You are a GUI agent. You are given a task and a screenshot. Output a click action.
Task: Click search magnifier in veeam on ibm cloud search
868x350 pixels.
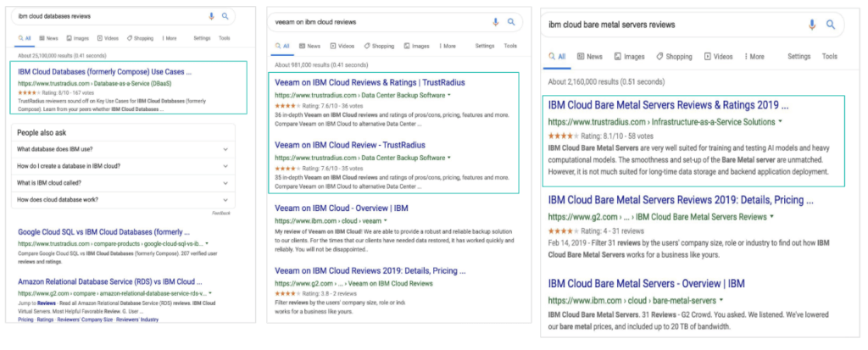(511, 22)
